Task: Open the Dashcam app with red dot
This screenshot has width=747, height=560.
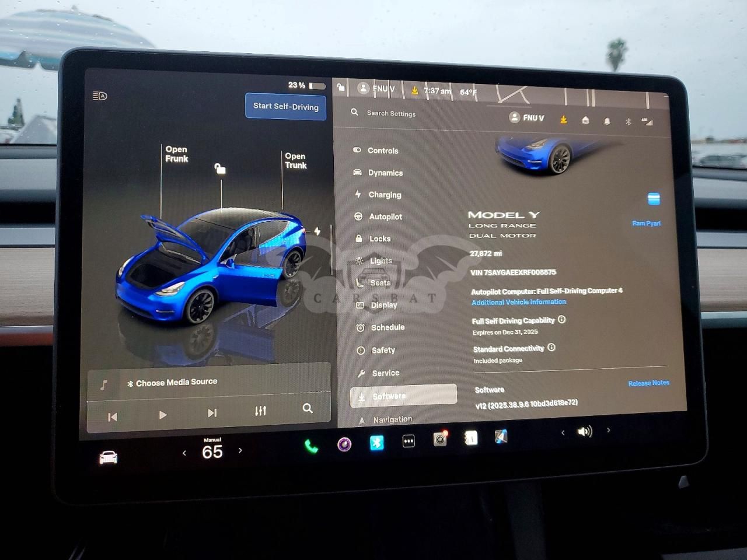Action: (440, 439)
